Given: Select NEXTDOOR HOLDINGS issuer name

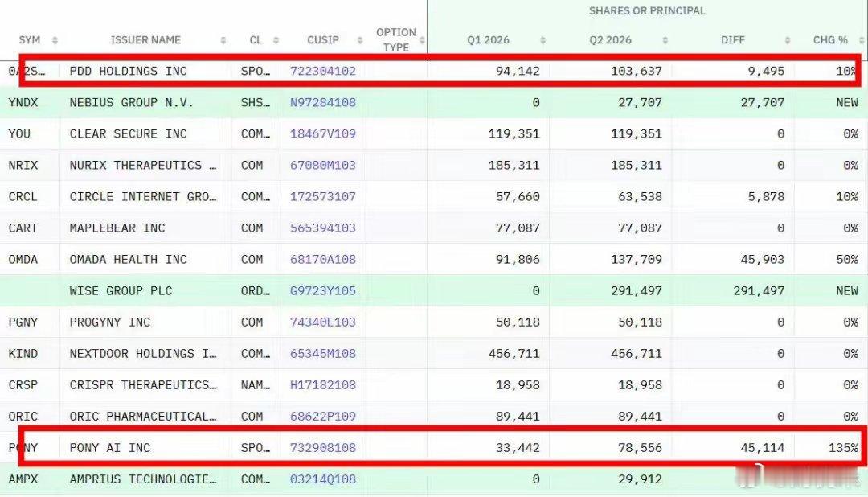Looking at the screenshot, I should point(143,354).
